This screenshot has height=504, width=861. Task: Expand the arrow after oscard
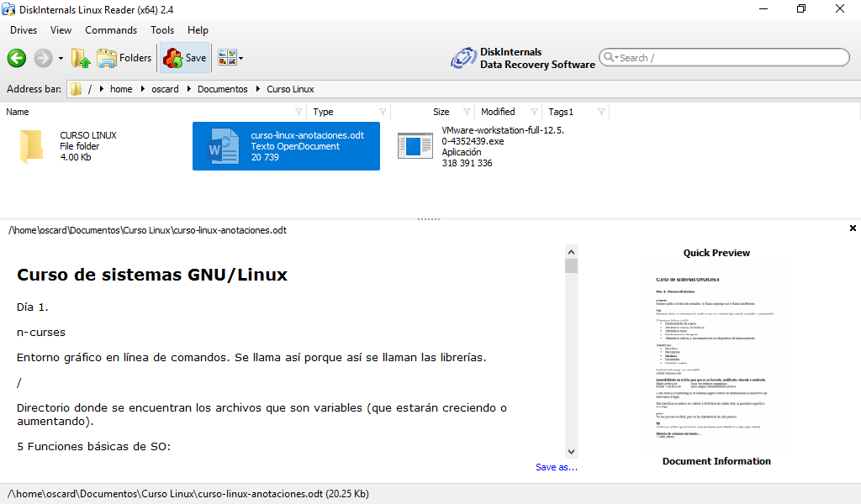(189, 89)
